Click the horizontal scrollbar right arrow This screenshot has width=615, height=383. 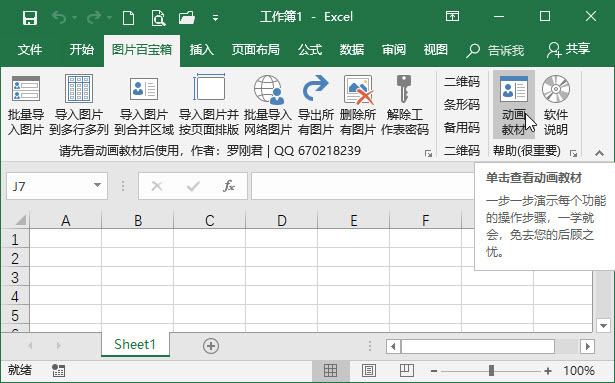point(588,347)
